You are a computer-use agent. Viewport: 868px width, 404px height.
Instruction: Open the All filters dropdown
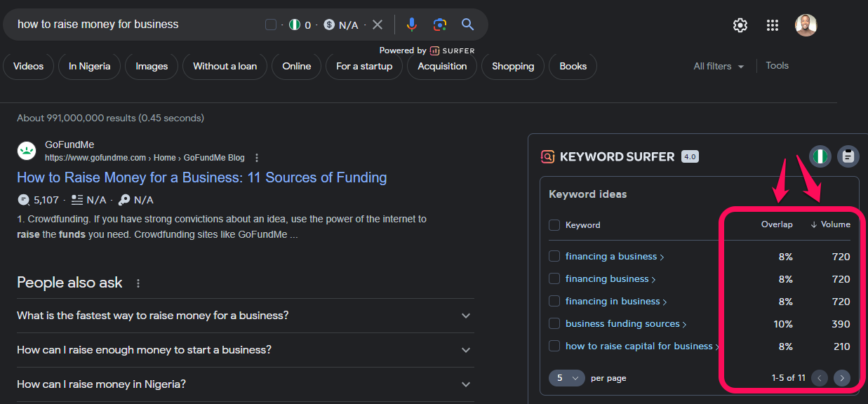pos(719,66)
